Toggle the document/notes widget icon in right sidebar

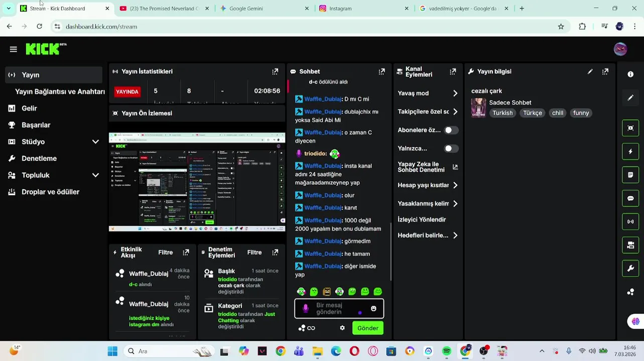(x=630, y=175)
